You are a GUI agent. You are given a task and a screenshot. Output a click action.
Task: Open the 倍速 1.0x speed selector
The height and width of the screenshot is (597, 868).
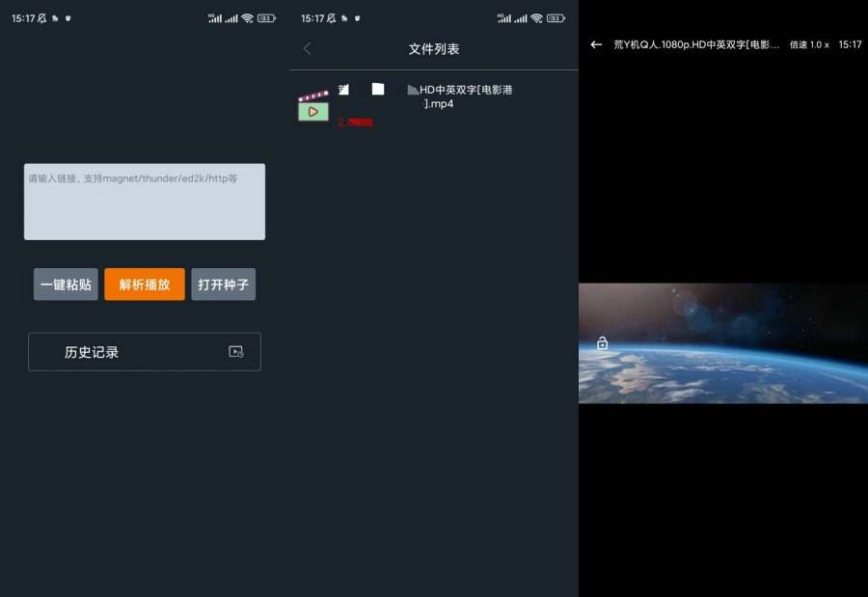809,44
